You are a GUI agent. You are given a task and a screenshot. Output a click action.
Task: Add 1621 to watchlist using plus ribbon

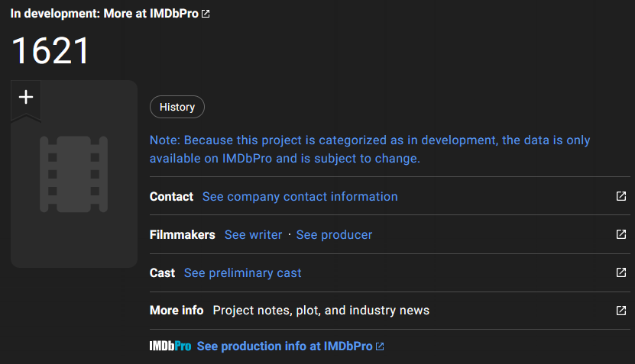point(25,99)
